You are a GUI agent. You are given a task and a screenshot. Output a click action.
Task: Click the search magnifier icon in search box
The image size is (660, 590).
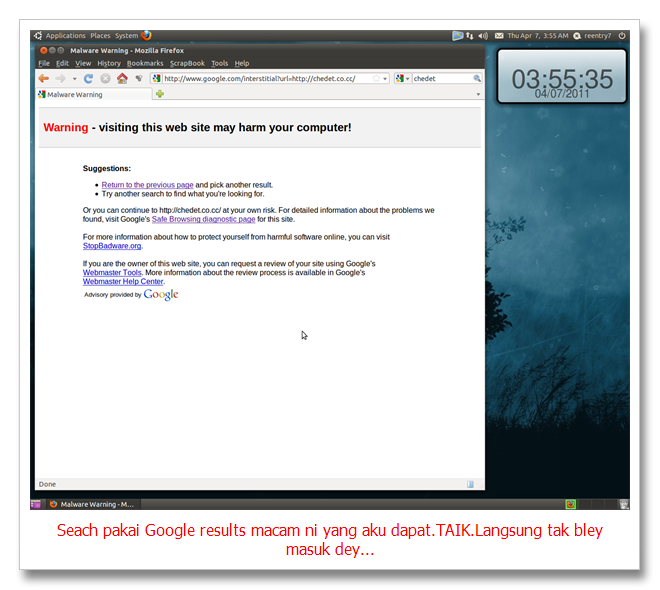tap(476, 78)
